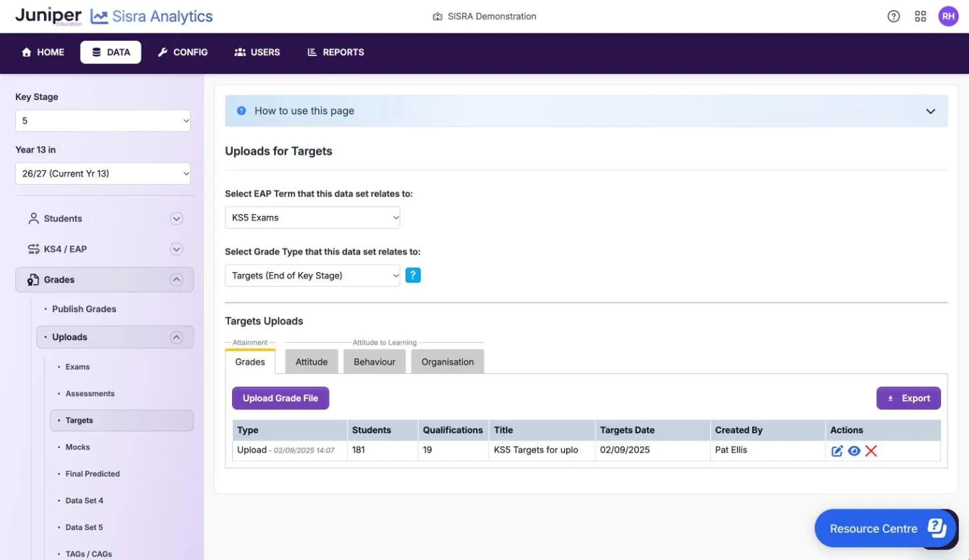Expand the KS4 / EAP sidebar section
The image size is (969, 560).
pyautogui.click(x=105, y=249)
